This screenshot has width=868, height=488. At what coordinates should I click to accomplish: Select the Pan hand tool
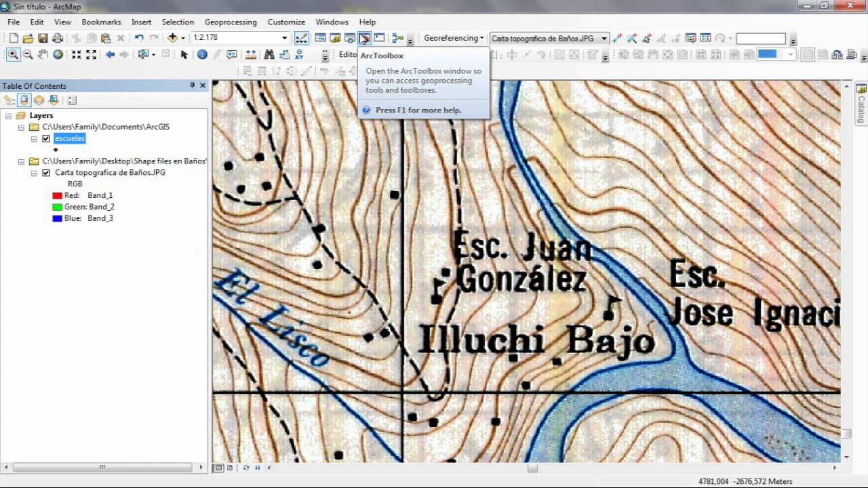tap(43, 54)
